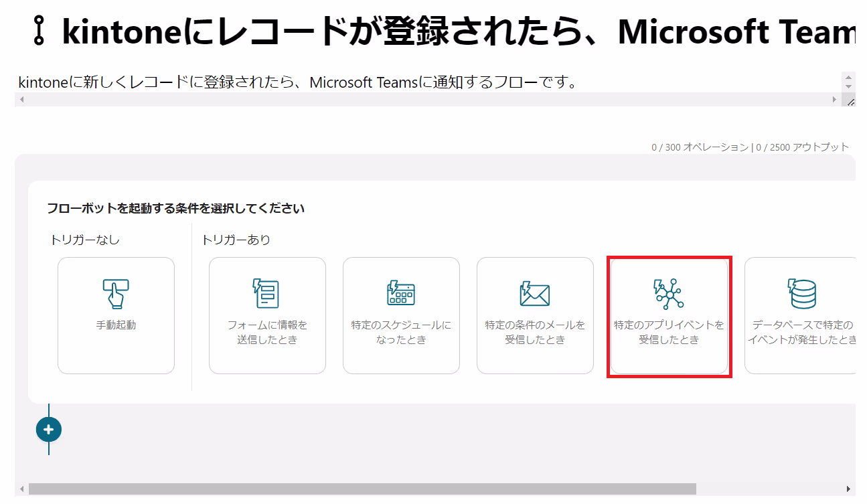Select 特定のスケジュールになったとき label

click(x=401, y=333)
